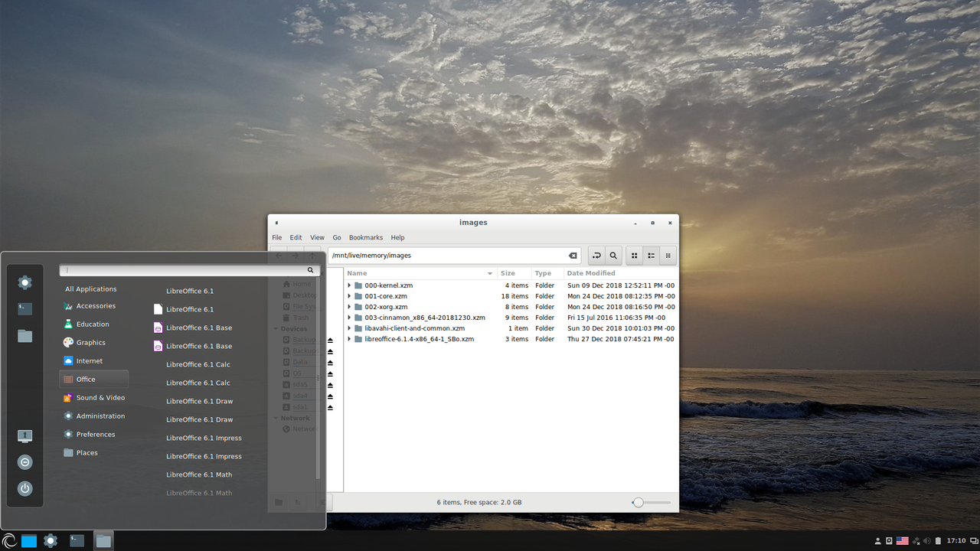This screenshot has height=551, width=980.
Task: Click the Name column sort arrow
Action: tap(490, 273)
